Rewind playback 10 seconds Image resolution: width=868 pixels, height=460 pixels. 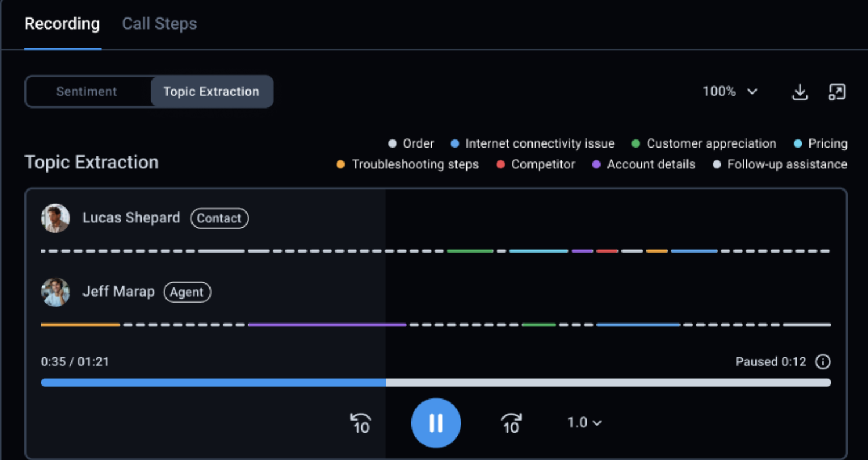[360, 423]
